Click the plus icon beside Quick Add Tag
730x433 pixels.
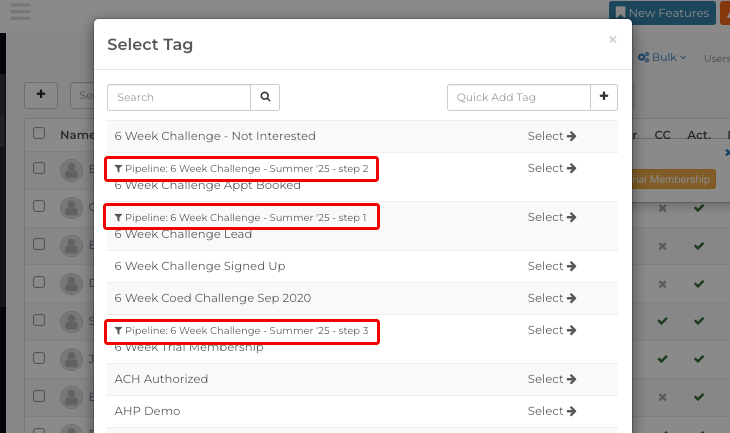[x=604, y=97]
